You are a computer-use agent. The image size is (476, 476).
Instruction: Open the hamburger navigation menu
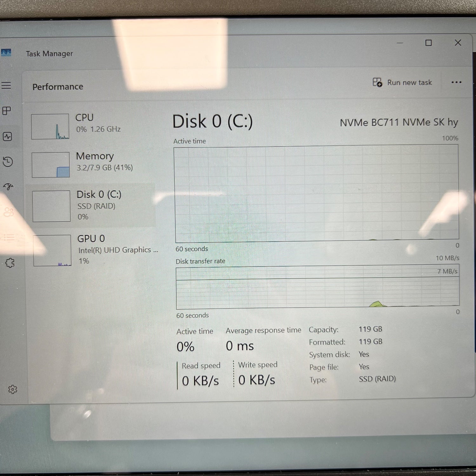(6, 85)
